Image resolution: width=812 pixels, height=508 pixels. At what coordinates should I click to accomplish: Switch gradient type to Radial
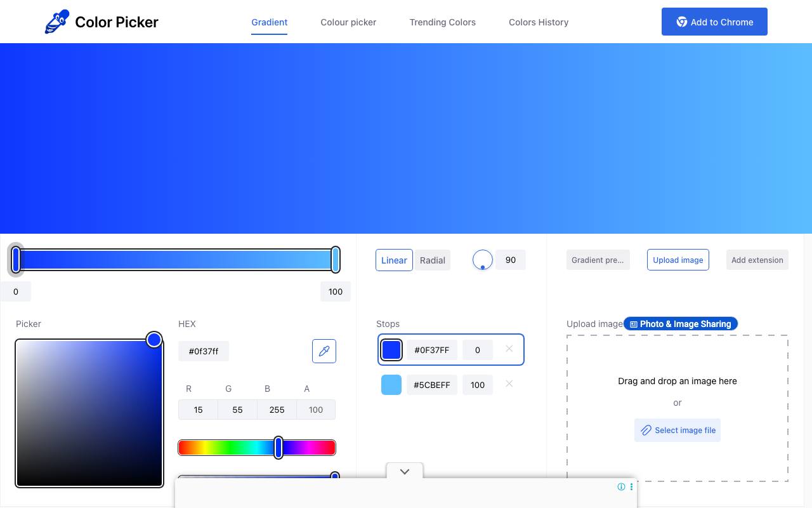click(x=433, y=260)
